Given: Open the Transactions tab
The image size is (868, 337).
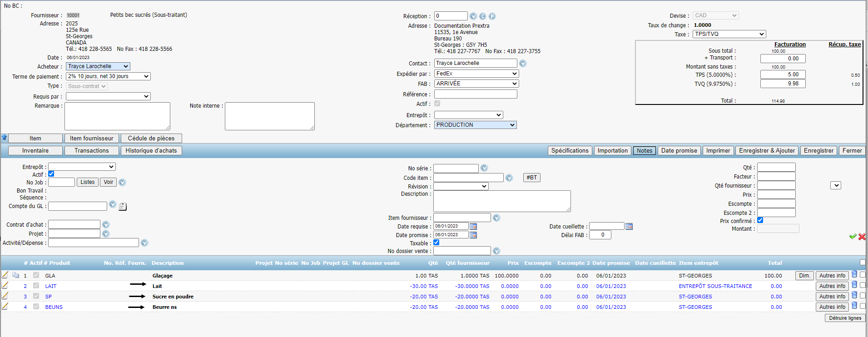Looking at the screenshot, I should point(92,151).
